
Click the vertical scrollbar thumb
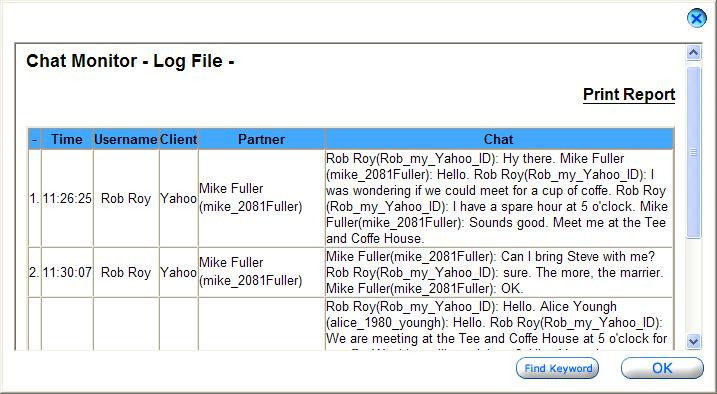click(694, 152)
